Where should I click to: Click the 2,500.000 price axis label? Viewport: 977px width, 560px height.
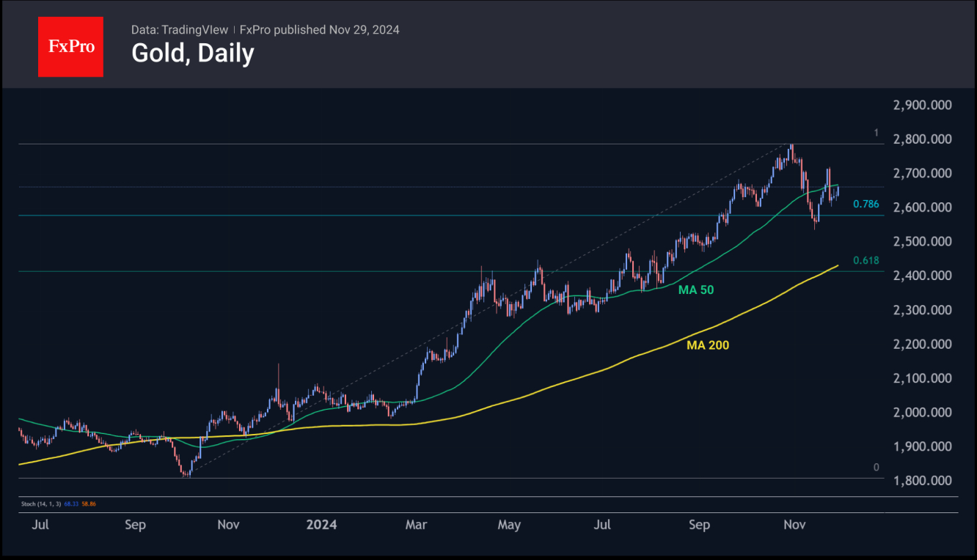click(x=923, y=242)
